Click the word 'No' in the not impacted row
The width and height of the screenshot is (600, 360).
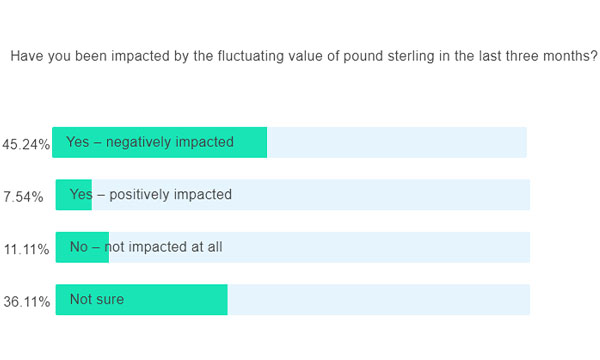pos(79,247)
